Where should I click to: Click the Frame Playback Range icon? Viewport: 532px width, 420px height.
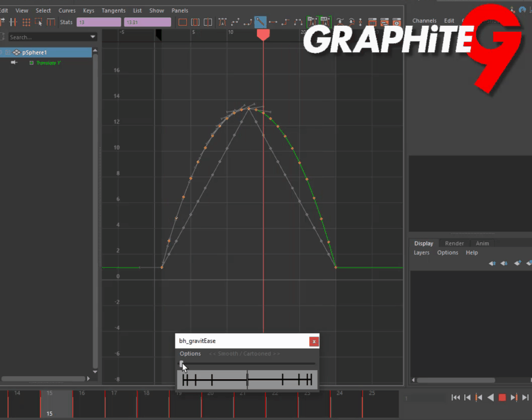click(195, 22)
